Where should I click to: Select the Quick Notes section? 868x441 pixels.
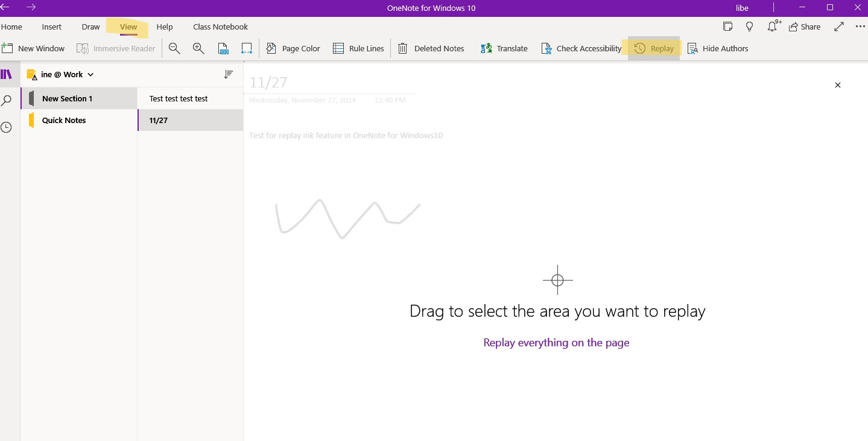tap(79, 120)
